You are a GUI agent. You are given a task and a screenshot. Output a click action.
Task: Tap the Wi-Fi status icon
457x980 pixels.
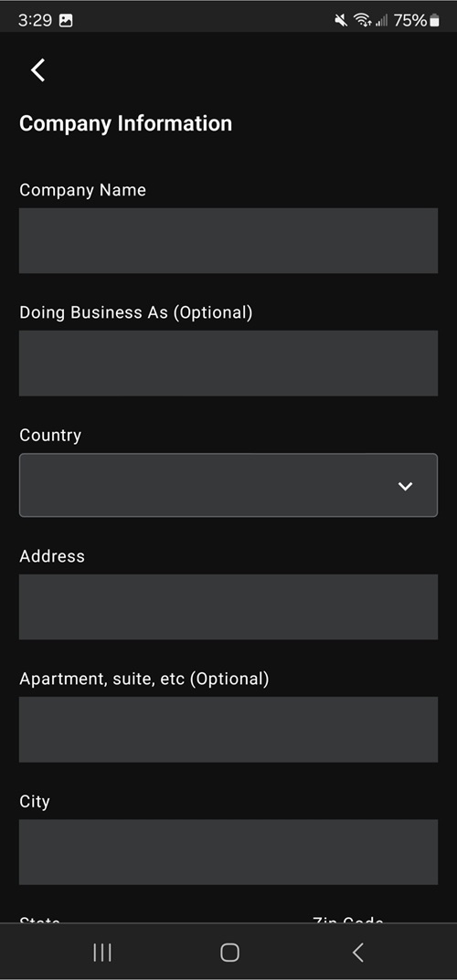(362, 21)
